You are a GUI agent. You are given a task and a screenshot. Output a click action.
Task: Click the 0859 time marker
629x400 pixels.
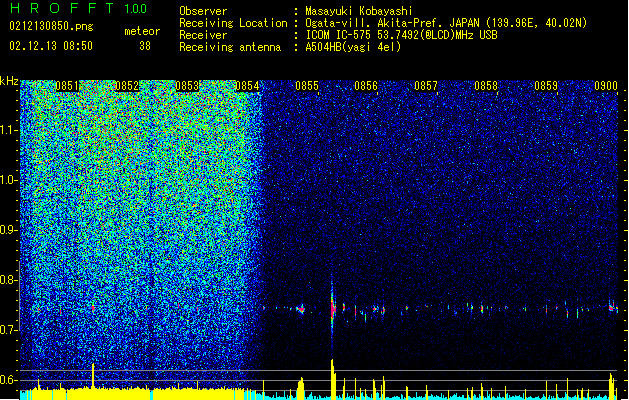coord(546,86)
